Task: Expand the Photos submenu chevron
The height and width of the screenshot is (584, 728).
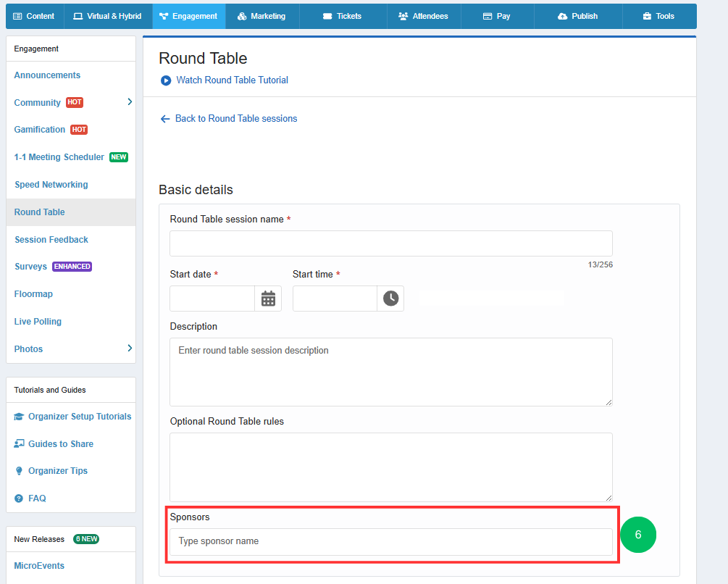Action: click(130, 349)
